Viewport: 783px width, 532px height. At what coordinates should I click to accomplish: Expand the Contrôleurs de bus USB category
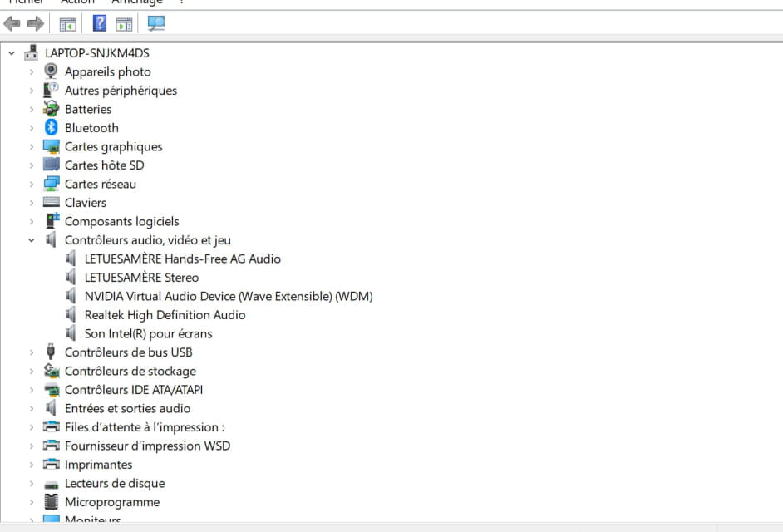pyautogui.click(x=32, y=352)
